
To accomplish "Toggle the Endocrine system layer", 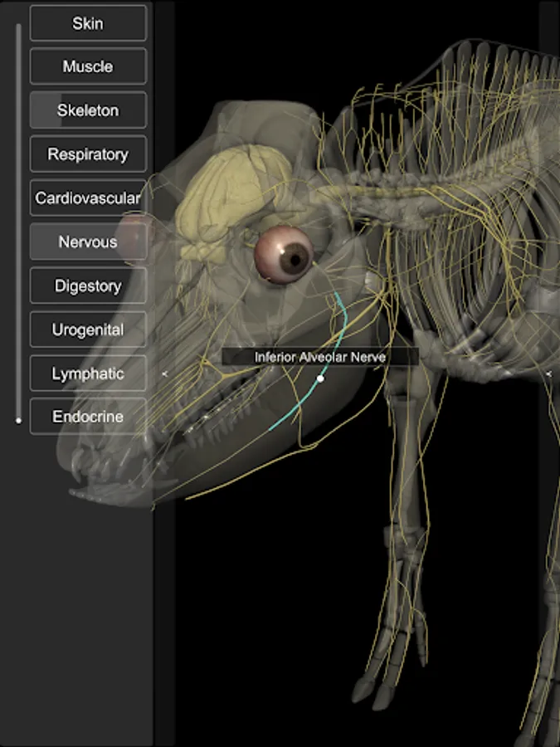I will (x=88, y=417).
